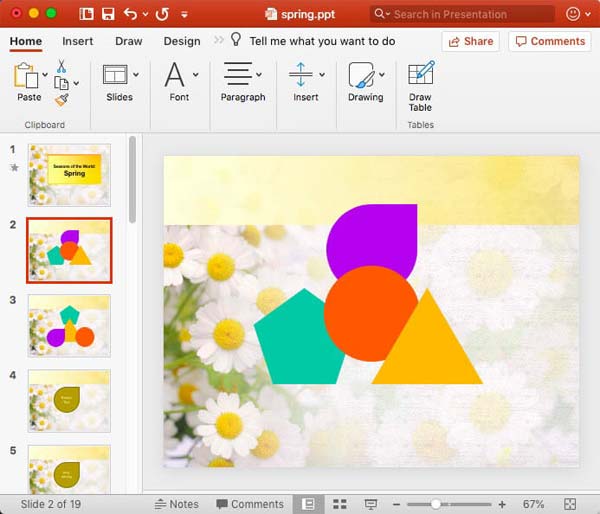This screenshot has height=514, width=600.
Task: Start Slide Show from status bar icon
Action: click(370, 504)
